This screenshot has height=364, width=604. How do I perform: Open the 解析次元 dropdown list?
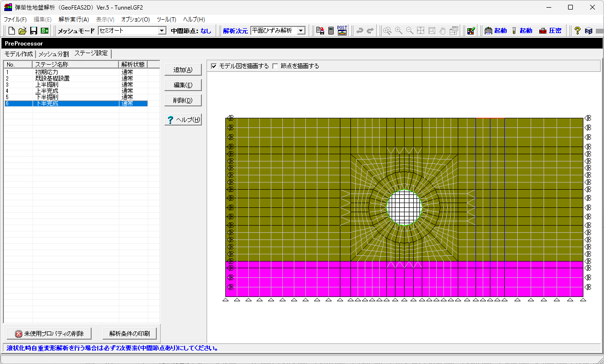pyautogui.click(x=301, y=31)
